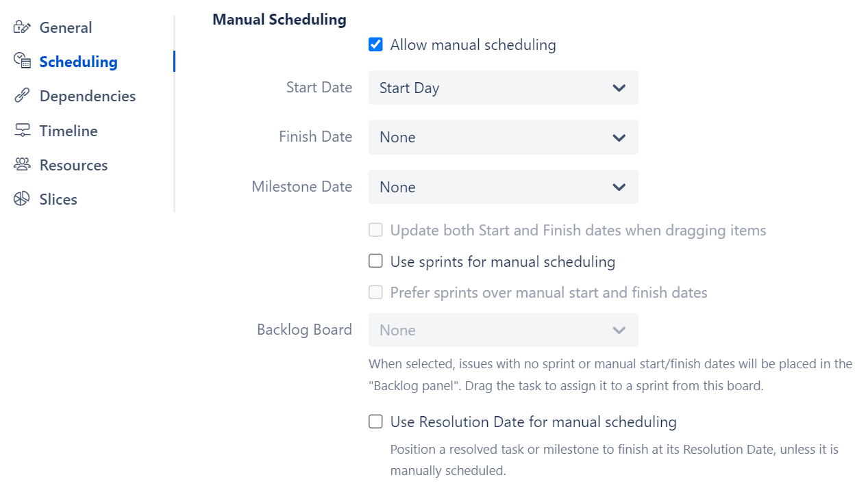Screen dimensions: 868x488
Task: Click the chevron on the Finish Date selector
Action: pos(619,137)
